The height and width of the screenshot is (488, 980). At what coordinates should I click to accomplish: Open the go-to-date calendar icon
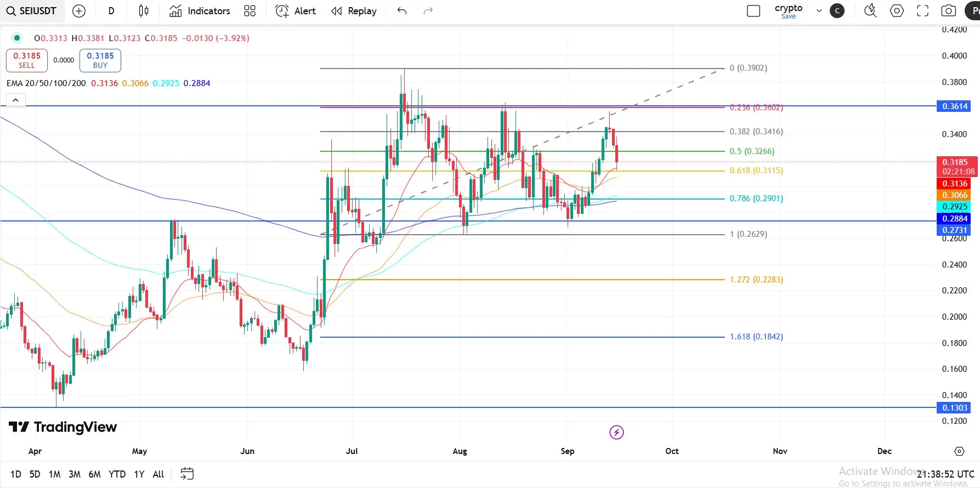coord(187,474)
